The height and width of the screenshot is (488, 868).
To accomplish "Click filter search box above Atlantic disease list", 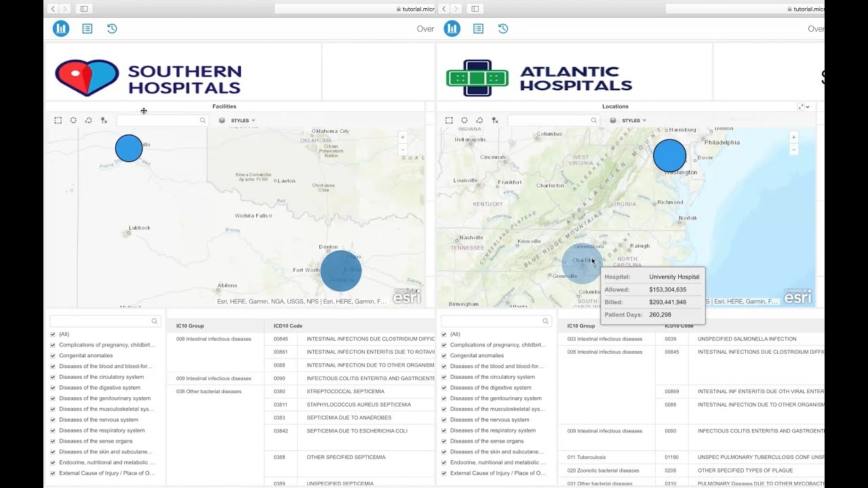I will tap(496, 321).
